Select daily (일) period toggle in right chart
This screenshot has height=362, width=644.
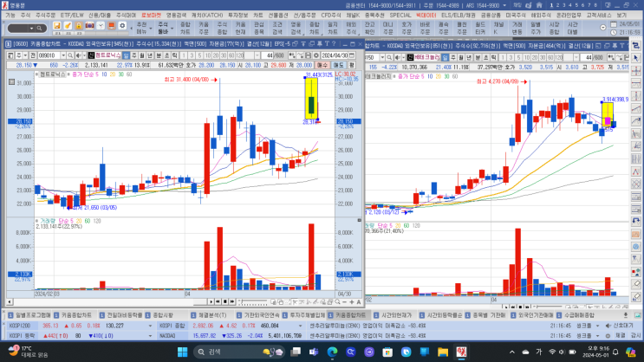point(446,57)
